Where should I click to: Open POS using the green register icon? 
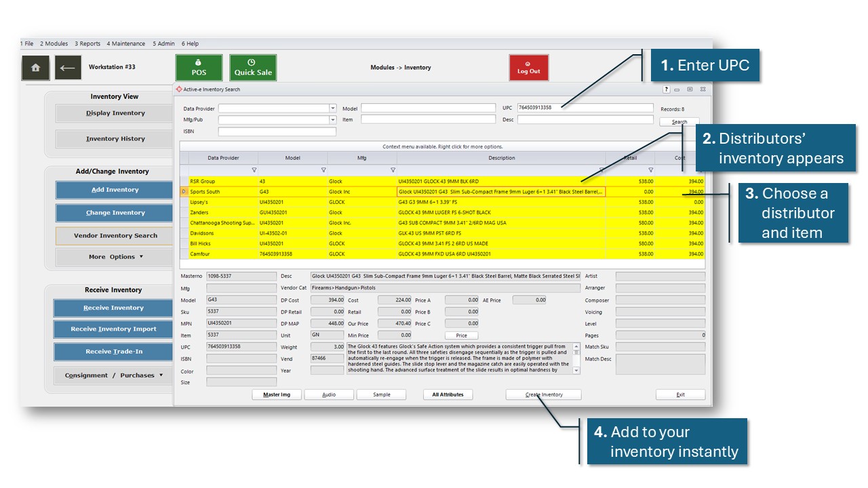pos(198,67)
